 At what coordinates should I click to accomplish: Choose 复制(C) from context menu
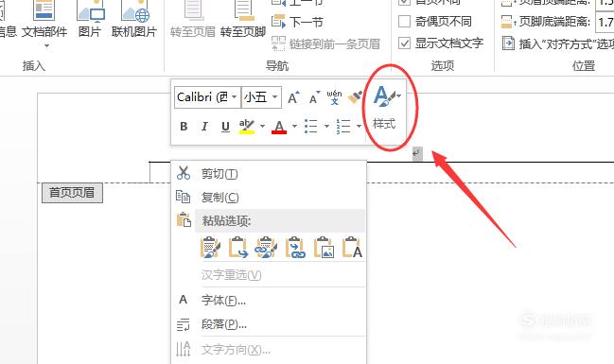(x=269, y=198)
